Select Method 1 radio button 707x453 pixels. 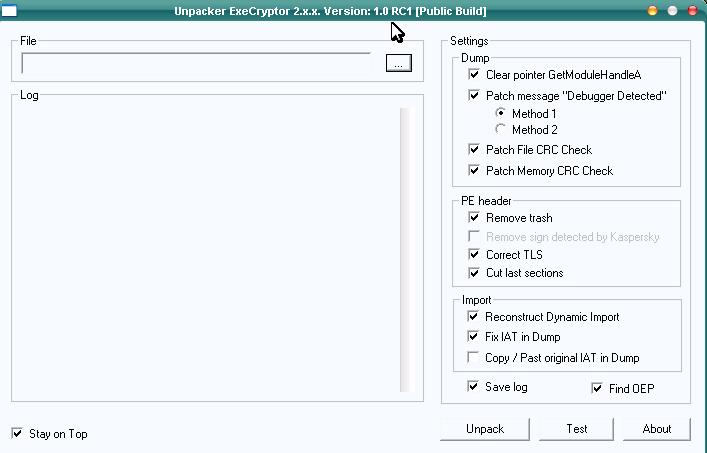click(x=501, y=114)
